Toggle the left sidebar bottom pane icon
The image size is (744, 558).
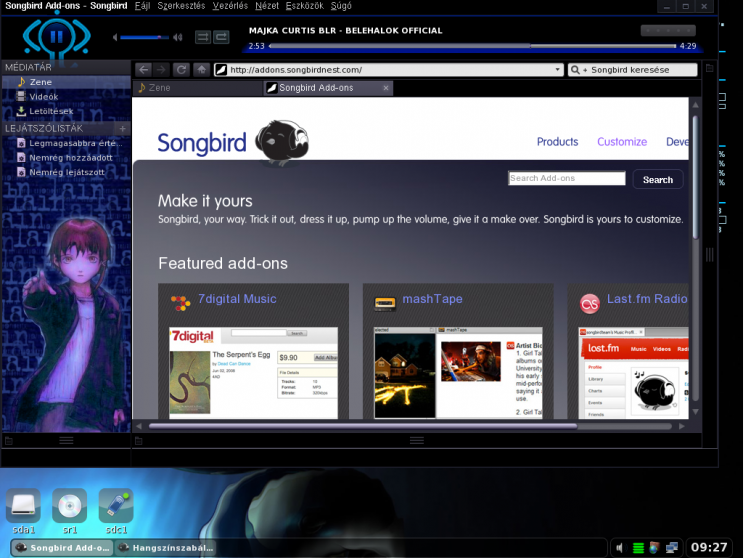9,441
